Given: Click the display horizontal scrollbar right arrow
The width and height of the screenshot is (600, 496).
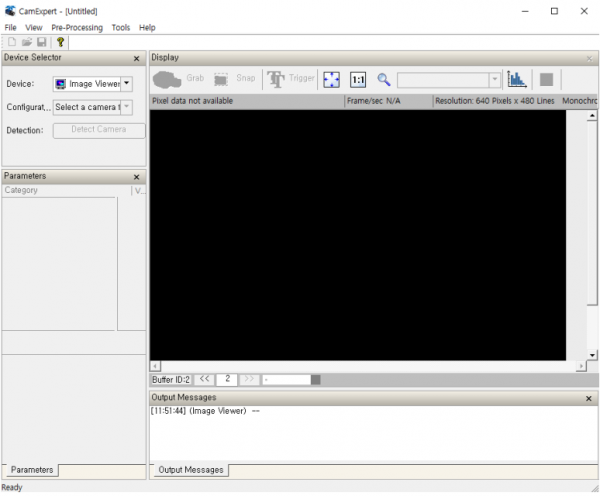Looking at the screenshot, I should [x=581, y=366].
